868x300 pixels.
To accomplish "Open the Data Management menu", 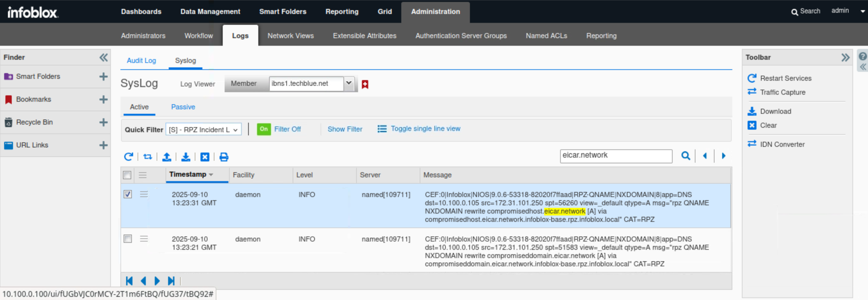I will coord(210,11).
